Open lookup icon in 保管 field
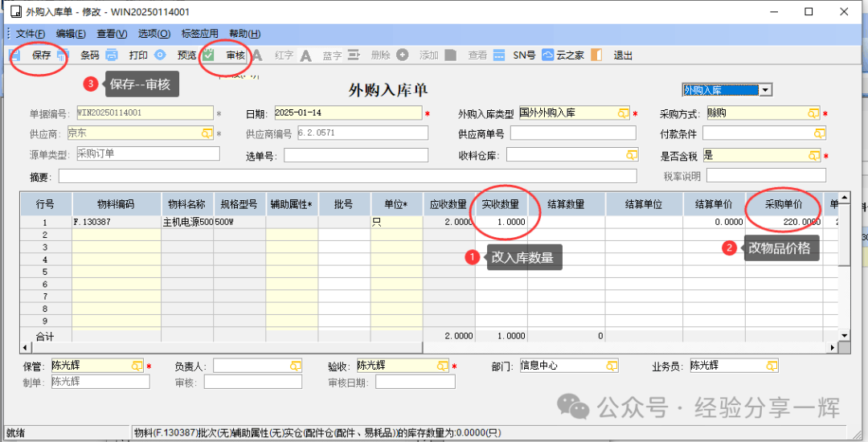This screenshot has height=442, width=868. [137, 366]
